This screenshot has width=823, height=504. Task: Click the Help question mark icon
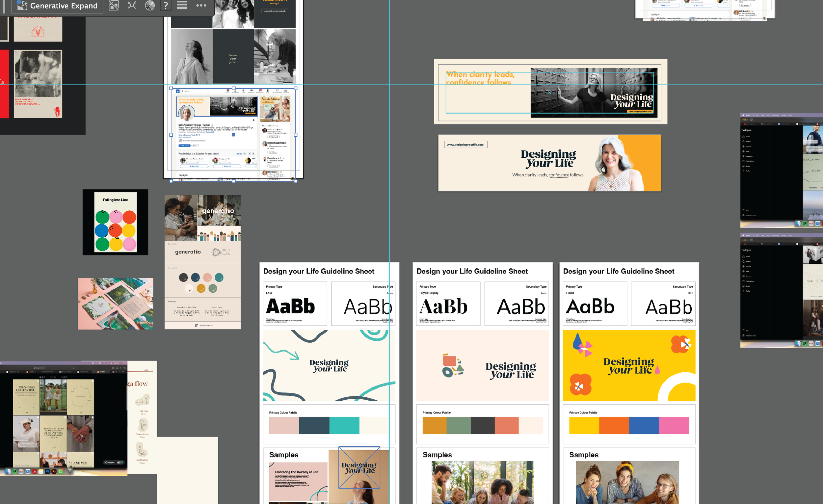click(x=166, y=6)
